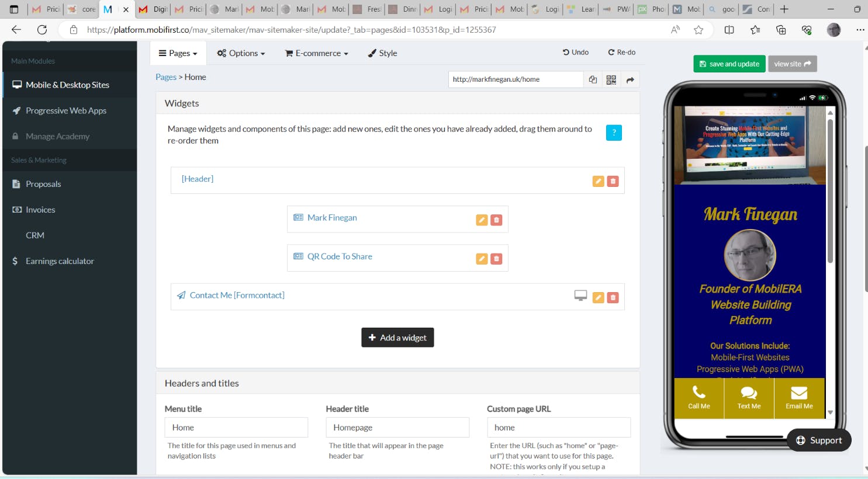Open Manage Academy in sidebar
The height and width of the screenshot is (479, 868).
tap(70, 136)
